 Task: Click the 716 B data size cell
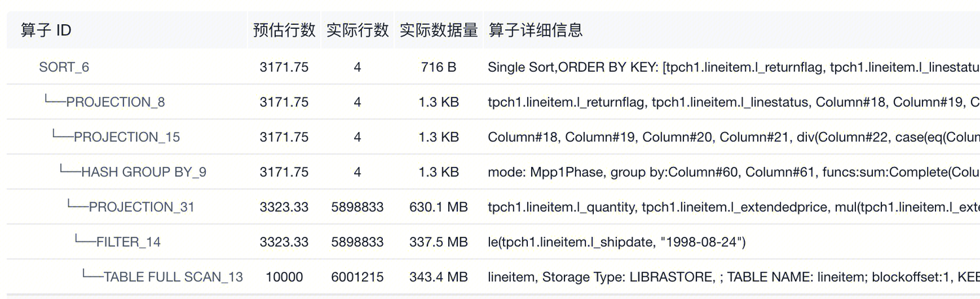(438, 67)
